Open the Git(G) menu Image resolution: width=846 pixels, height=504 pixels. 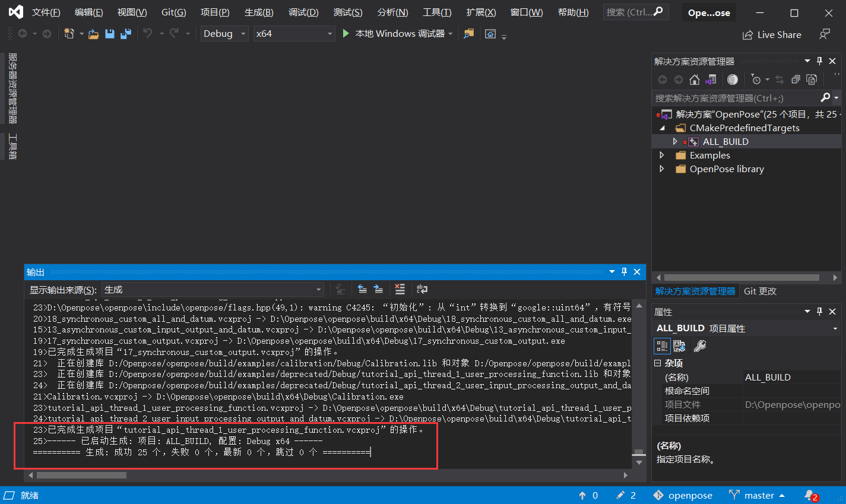[173, 12]
